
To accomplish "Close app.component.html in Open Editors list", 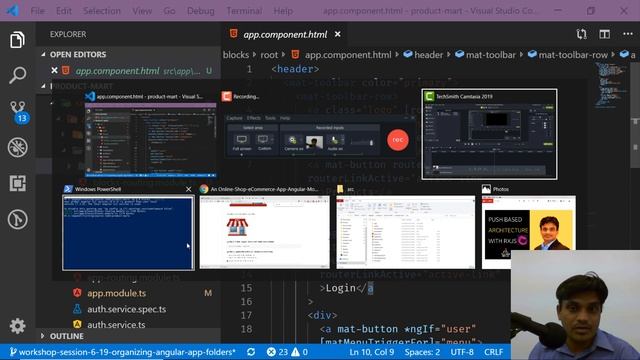I will [54, 71].
